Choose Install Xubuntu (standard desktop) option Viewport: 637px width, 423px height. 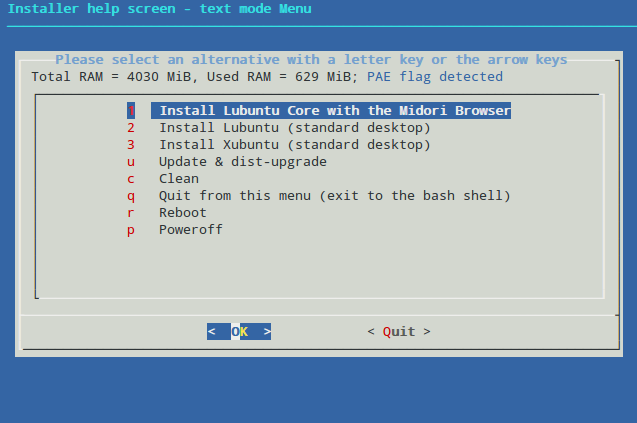[x=295, y=145]
